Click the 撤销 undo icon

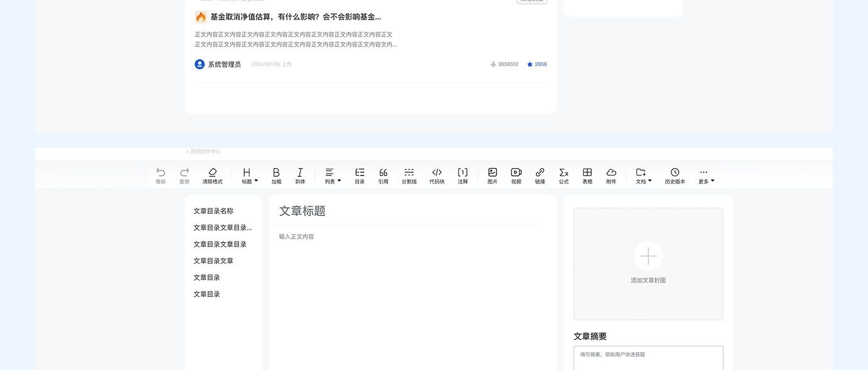pyautogui.click(x=160, y=172)
